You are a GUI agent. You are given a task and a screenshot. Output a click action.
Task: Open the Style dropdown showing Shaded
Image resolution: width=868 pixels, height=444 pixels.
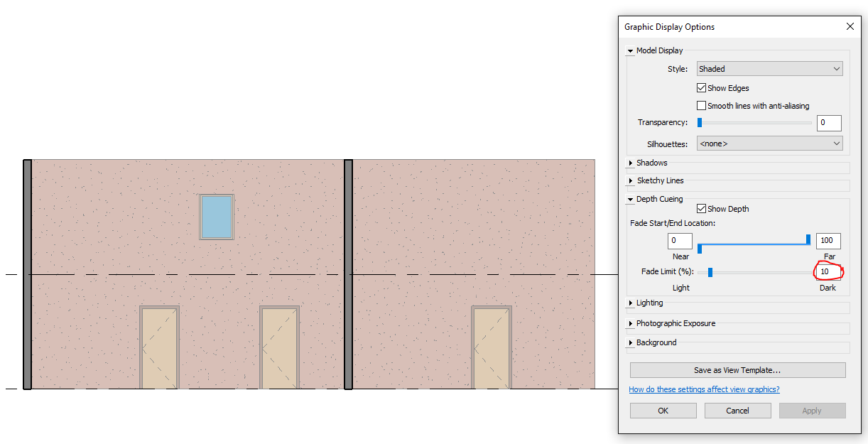click(x=770, y=69)
